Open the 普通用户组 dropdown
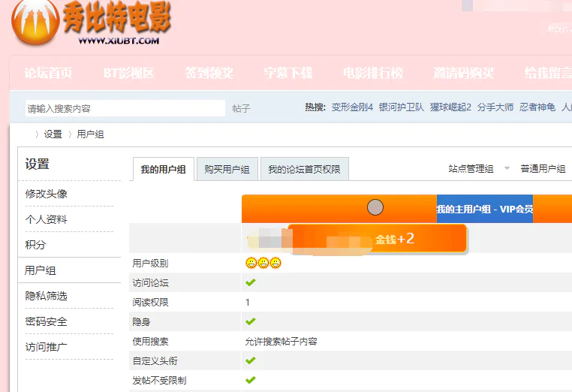This screenshot has width=572, height=392. pyautogui.click(x=543, y=169)
